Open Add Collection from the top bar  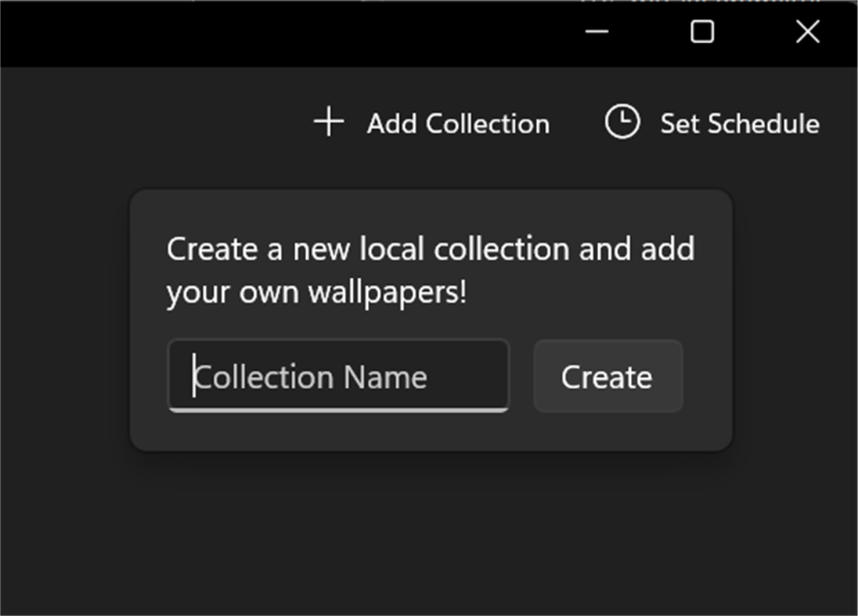[x=458, y=124]
